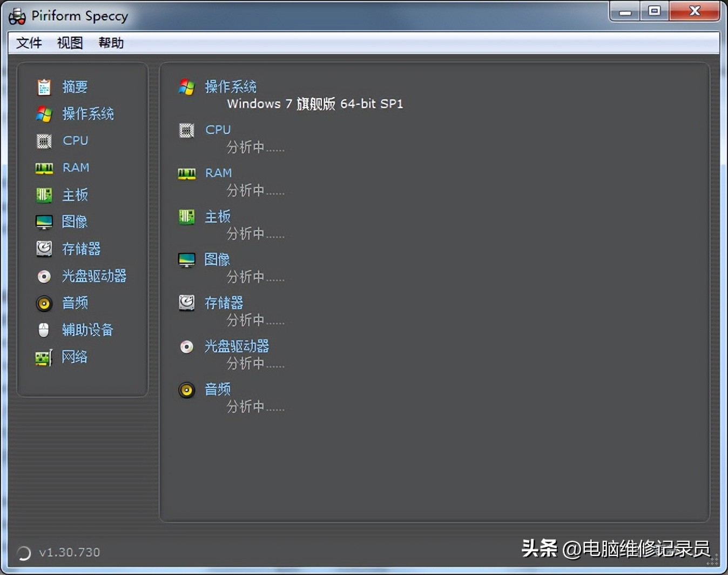The image size is (728, 575).
Task: Click the CPU link in the main panel
Action: pyautogui.click(x=217, y=130)
